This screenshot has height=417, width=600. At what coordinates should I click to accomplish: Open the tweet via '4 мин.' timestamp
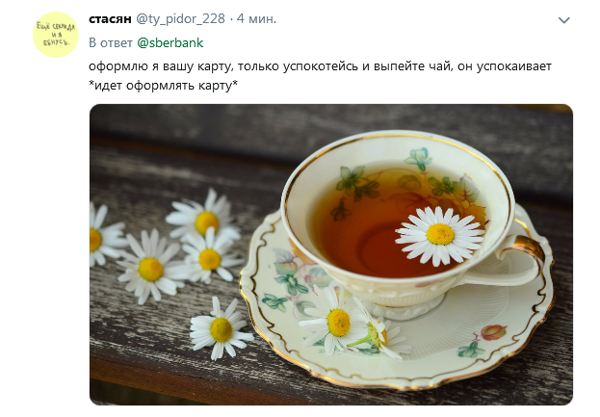(256, 19)
